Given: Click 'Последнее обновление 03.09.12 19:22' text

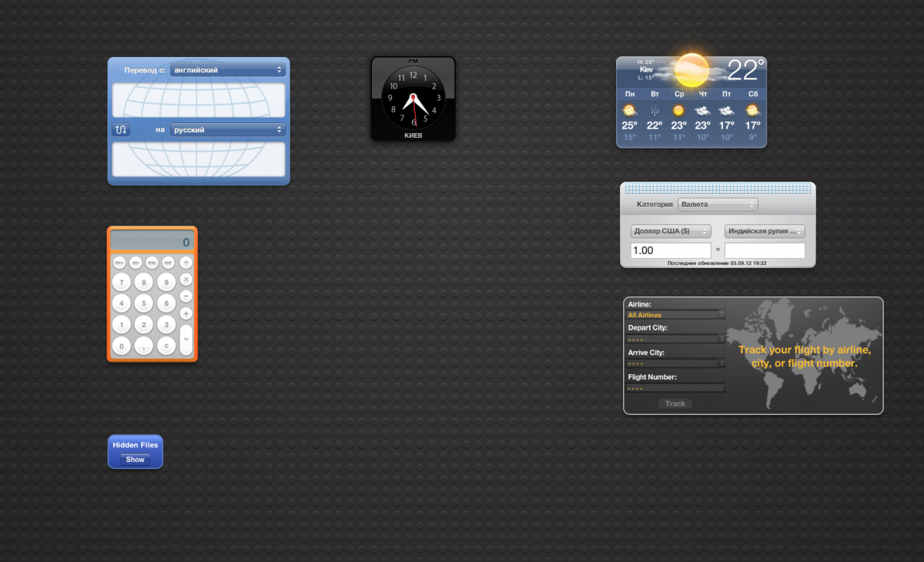Looking at the screenshot, I should point(717,263).
